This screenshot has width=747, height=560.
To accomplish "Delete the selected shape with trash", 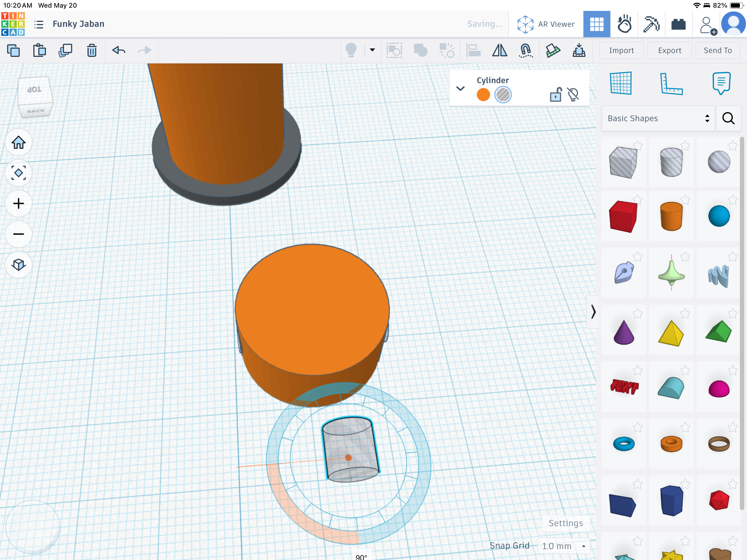I will click(x=92, y=51).
